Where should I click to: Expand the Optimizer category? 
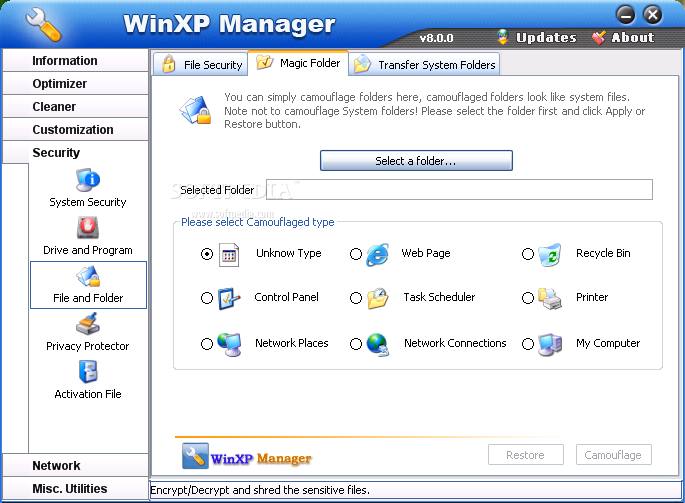tap(75, 83)
